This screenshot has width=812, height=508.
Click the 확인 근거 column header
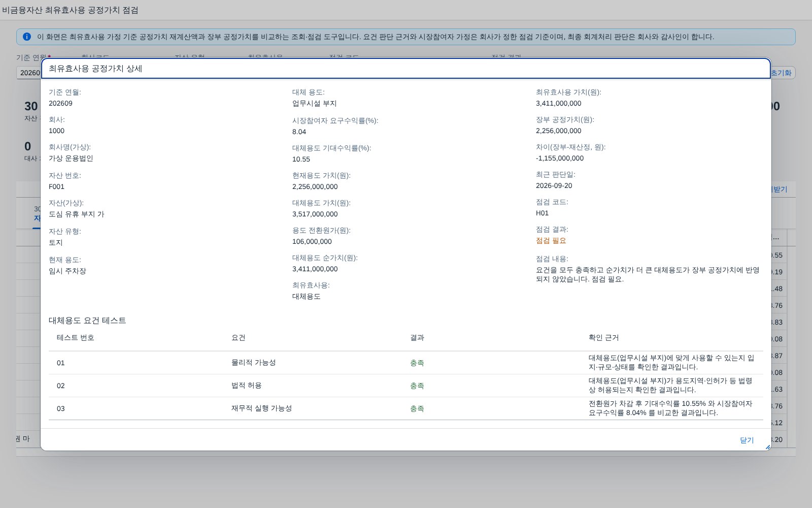click(x=604, y=337)
